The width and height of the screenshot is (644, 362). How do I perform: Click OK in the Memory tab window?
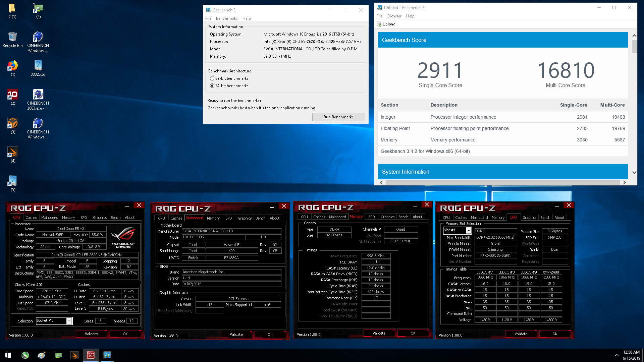(x=413, y=333)
